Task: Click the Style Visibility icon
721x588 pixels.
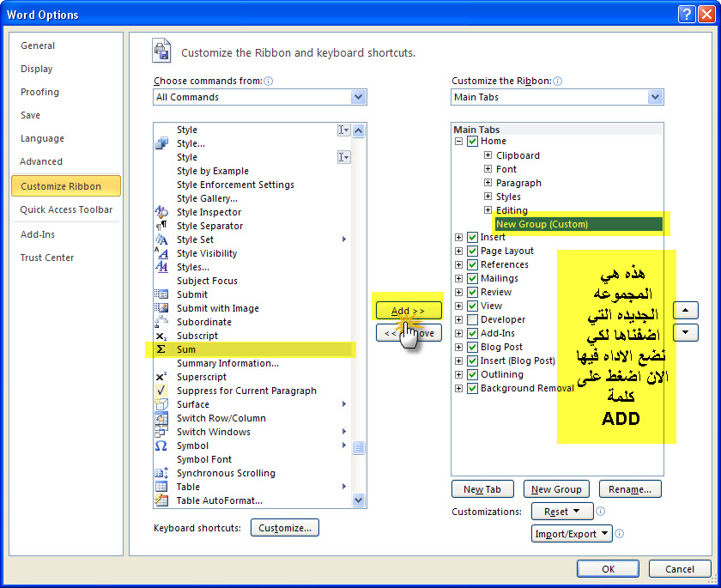Action: (x=161, y=253)
